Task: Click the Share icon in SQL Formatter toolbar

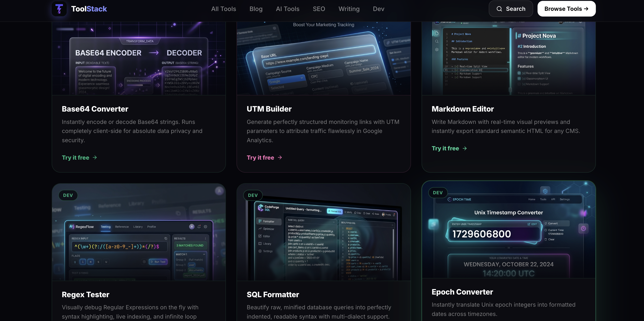Action: (373, 214)
